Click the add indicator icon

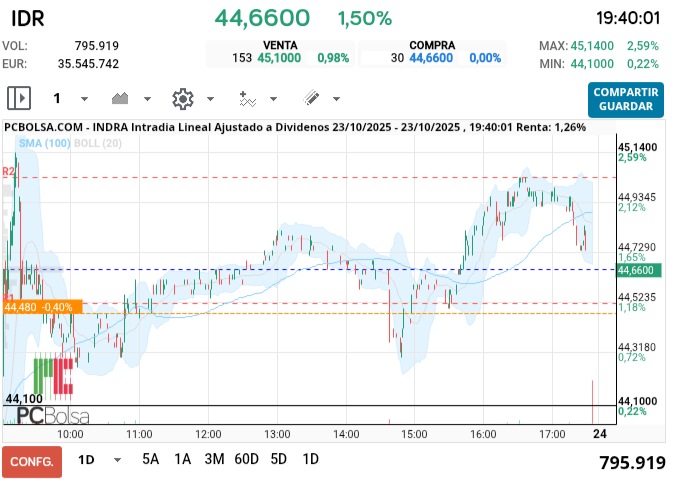(x=247, y=98)
